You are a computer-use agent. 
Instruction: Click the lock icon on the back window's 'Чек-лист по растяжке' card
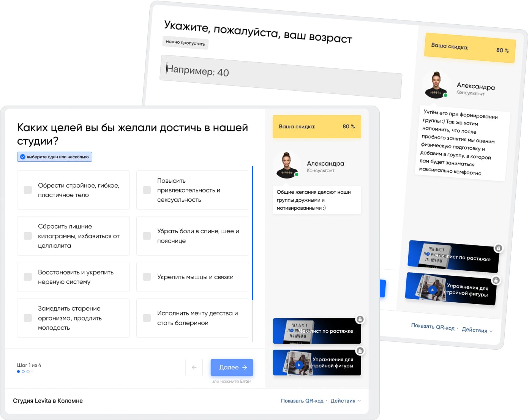pyautogui.click(x=498, y=248)
